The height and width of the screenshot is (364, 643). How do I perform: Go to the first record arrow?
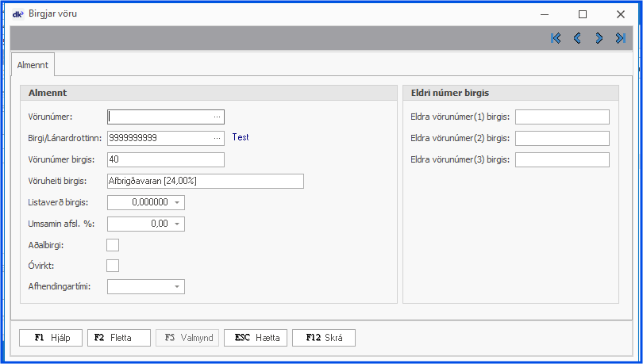(x=556, y=38)
